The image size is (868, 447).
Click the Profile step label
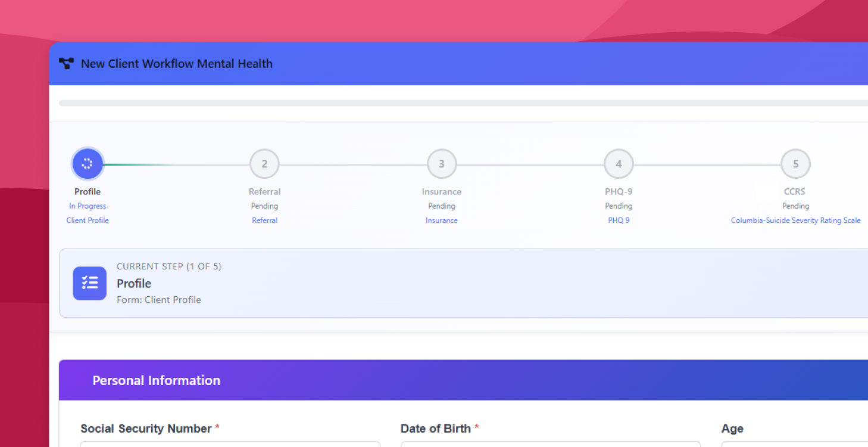point(87,191)
